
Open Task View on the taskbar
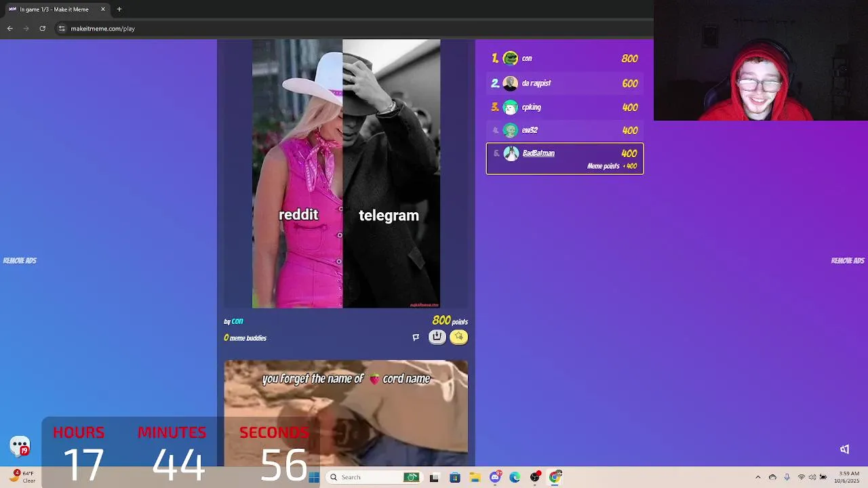tap(434, 477)
